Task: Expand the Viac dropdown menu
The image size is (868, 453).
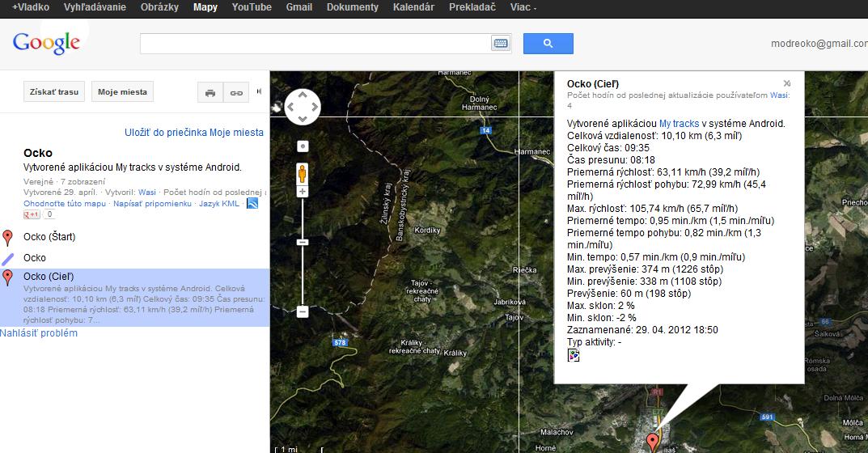Action: tap(523, 7)
